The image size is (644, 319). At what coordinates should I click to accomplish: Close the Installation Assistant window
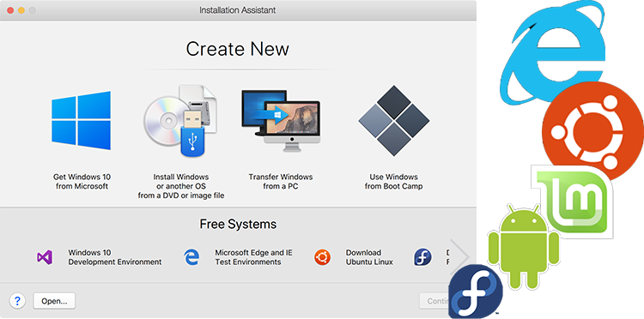[x=10, y=10]
